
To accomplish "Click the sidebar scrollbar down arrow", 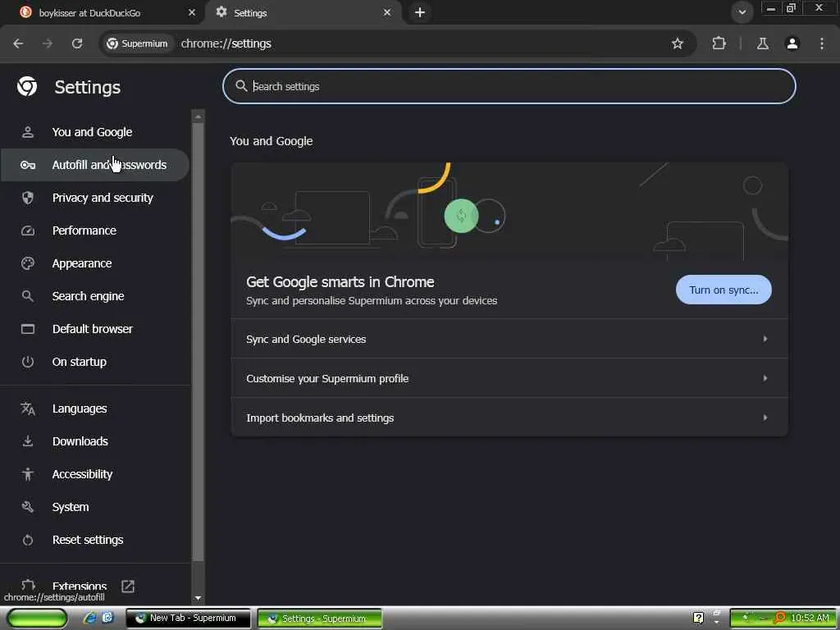I will [x=198, y=598].
